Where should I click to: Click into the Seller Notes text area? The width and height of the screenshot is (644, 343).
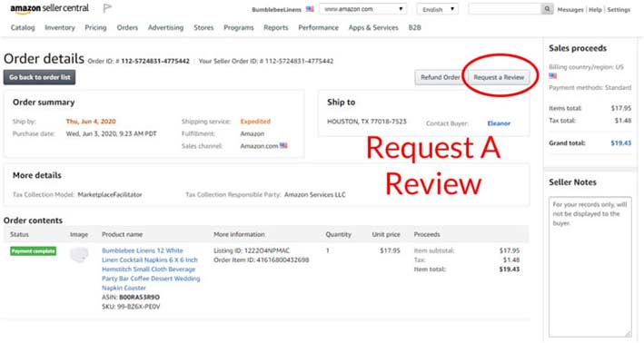[x=590, y=267]
